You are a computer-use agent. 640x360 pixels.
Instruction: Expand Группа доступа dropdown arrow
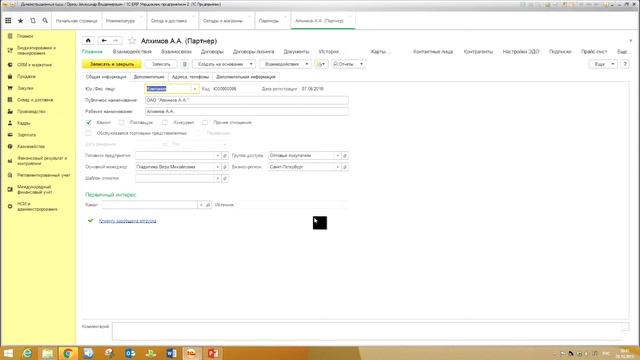pos(338,156)
